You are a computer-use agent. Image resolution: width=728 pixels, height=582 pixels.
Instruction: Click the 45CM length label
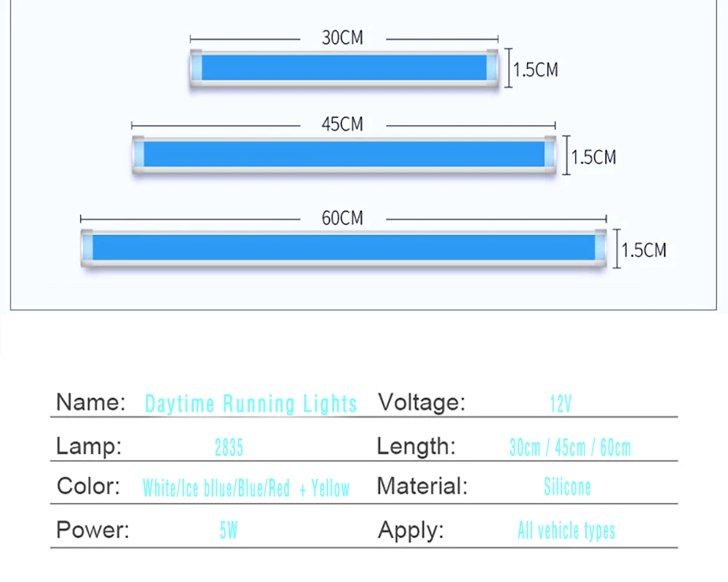[343, 124]
